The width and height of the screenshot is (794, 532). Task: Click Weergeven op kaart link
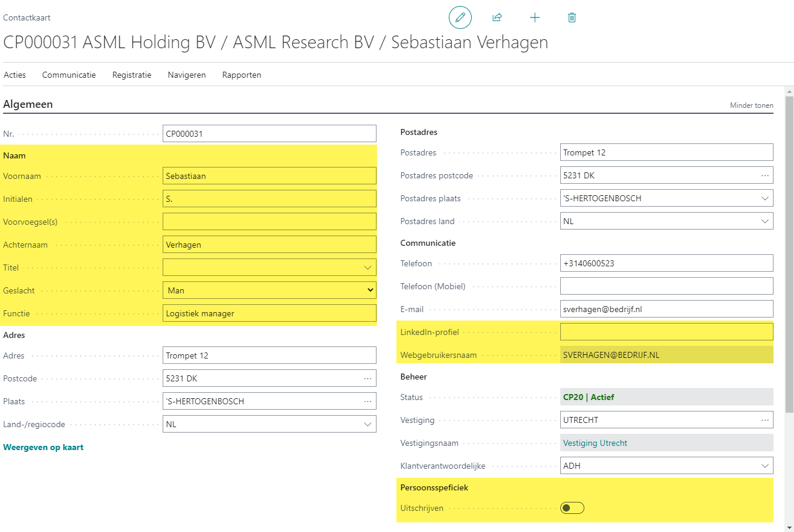coord(43,447)
